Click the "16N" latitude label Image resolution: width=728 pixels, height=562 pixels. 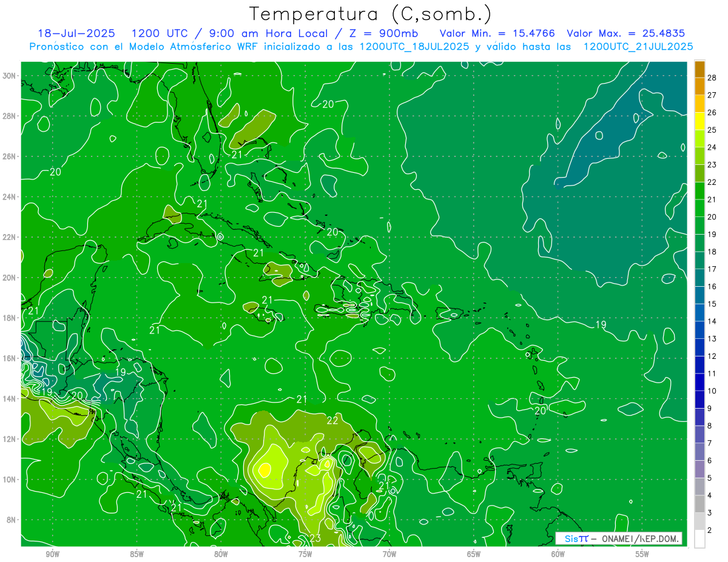(10, 358)
